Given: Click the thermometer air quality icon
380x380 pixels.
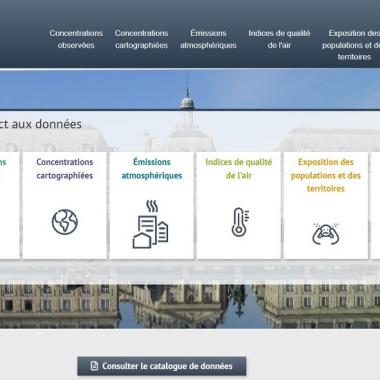Looking at the screenshot, I should point(240,222).
